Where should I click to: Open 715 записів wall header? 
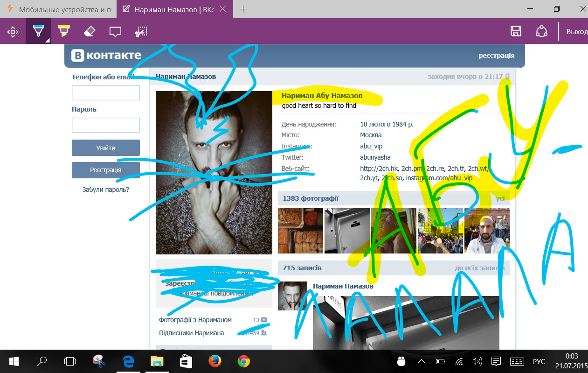(302, 268)
